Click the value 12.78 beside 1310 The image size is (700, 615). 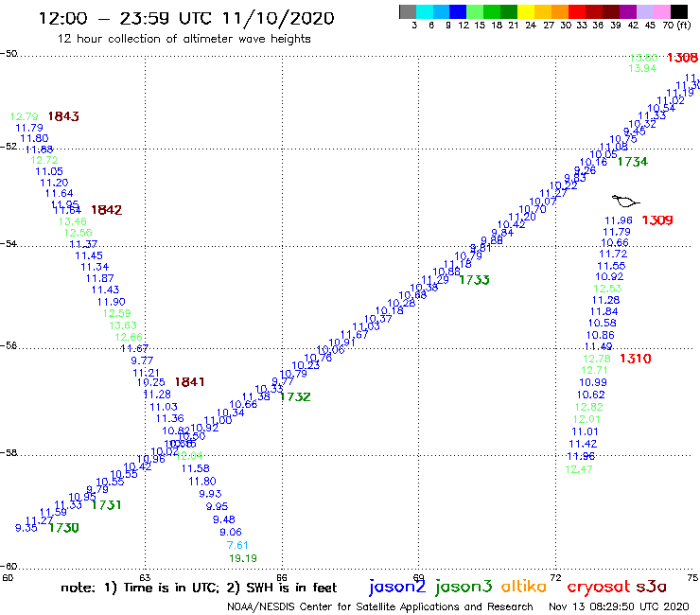(597, 359)
